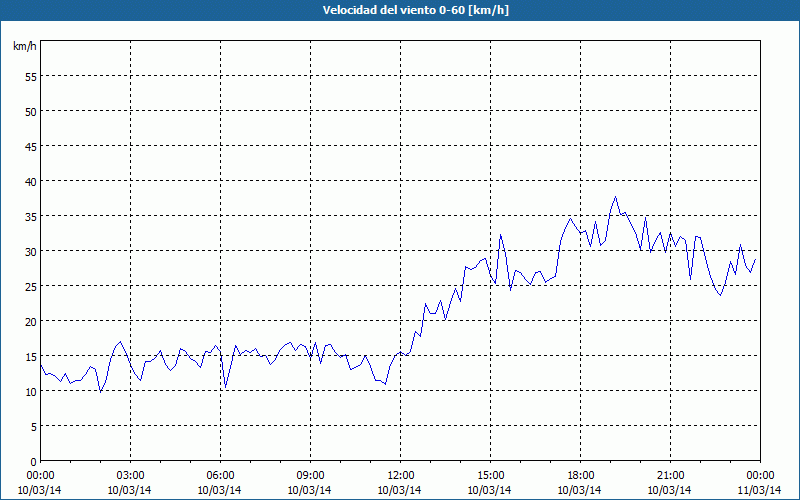Click the '35' y-axis label

pos(31,216)
